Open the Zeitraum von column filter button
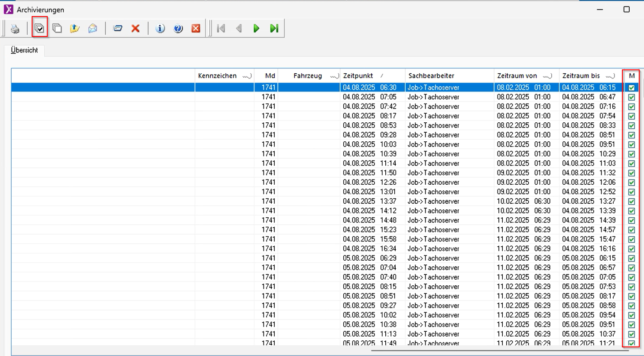 pyautogui.click(x=547, y=76)
